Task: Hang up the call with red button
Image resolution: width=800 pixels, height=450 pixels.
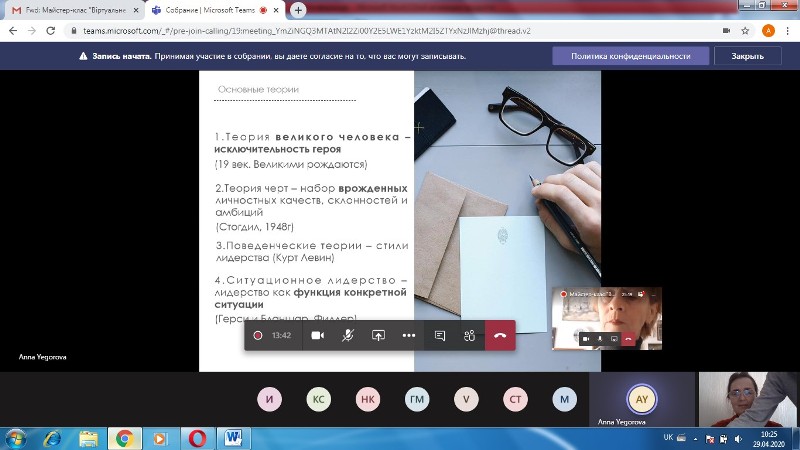Action: point(500,336)
